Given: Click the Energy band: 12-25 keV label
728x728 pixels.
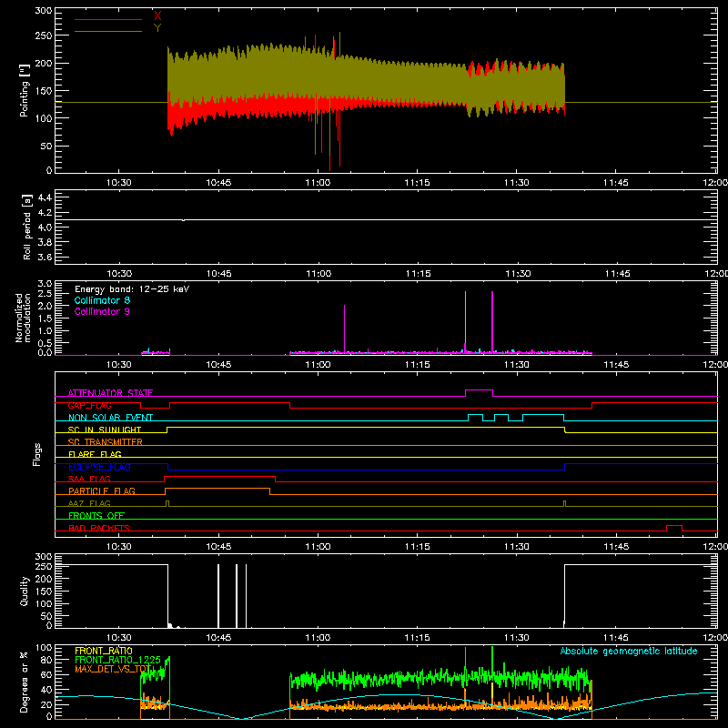Looking at the screenshot, I should point(132,289).
